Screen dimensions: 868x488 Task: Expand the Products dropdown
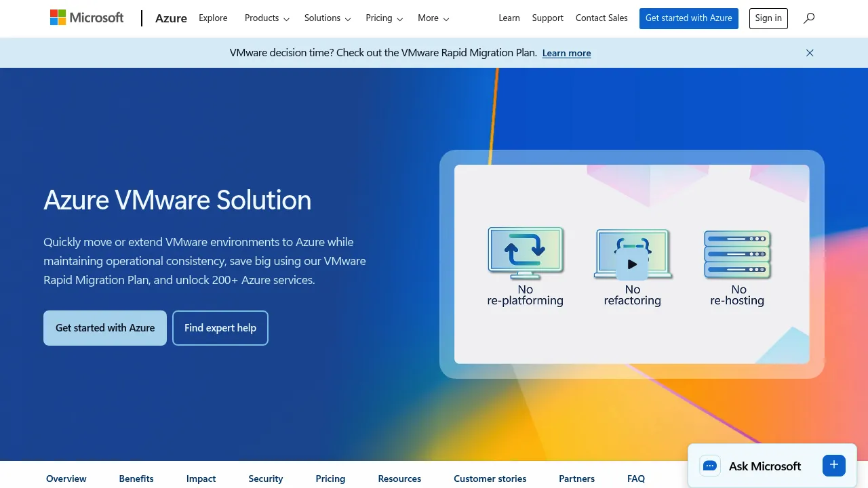[x=267, y=18]
